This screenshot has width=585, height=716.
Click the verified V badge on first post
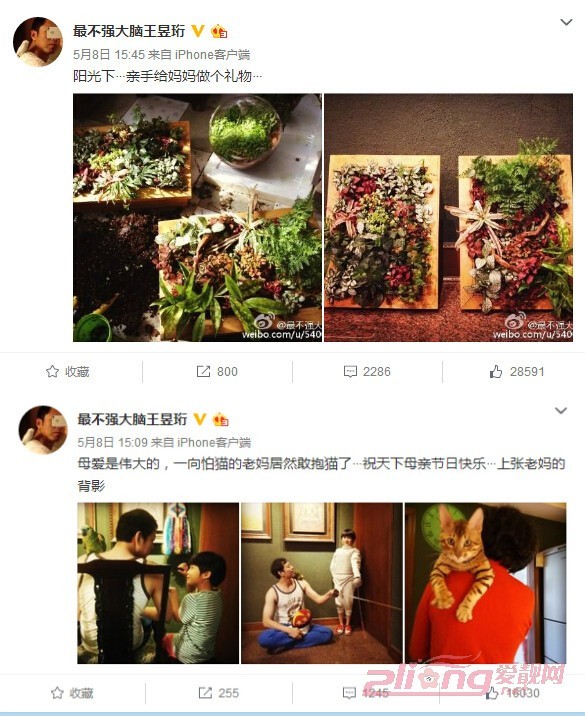(197, 31)
